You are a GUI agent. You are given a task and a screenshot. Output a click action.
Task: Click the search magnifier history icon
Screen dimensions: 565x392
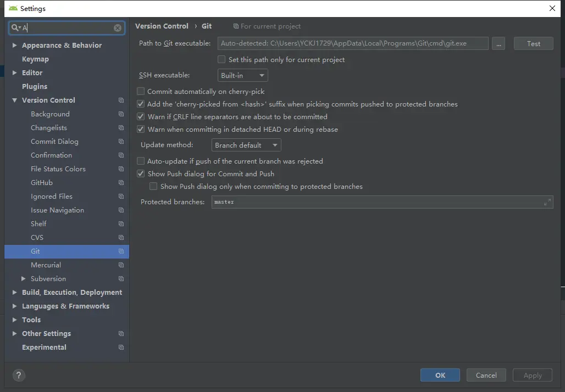click(16, 27)
